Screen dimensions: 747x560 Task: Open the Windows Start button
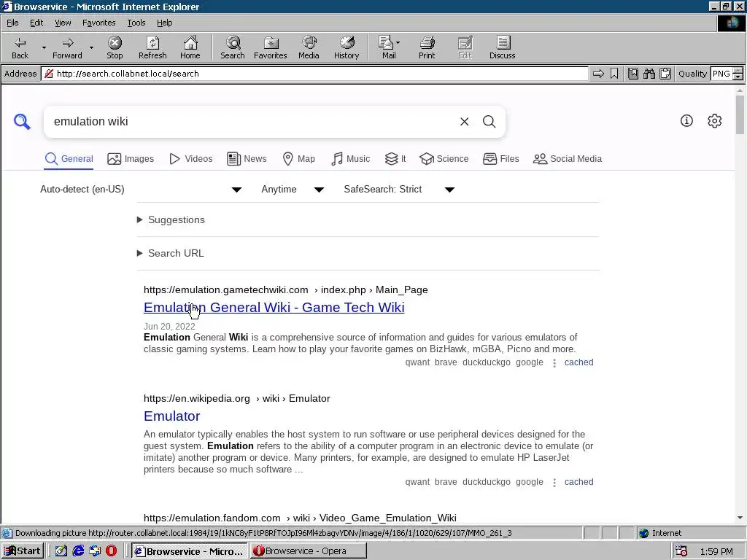point(23,551)
